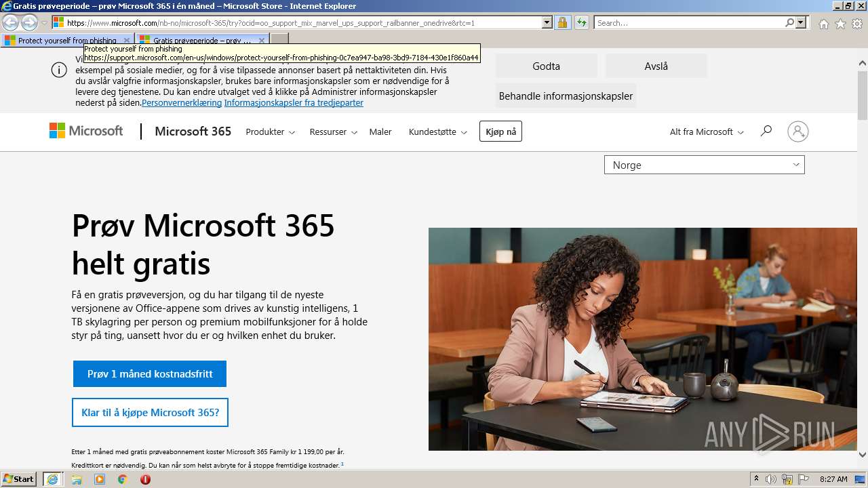Viewport: 868px width, 488px height.
Task: Open the red security icon in taskbar
Action: [x=145, y=479]
